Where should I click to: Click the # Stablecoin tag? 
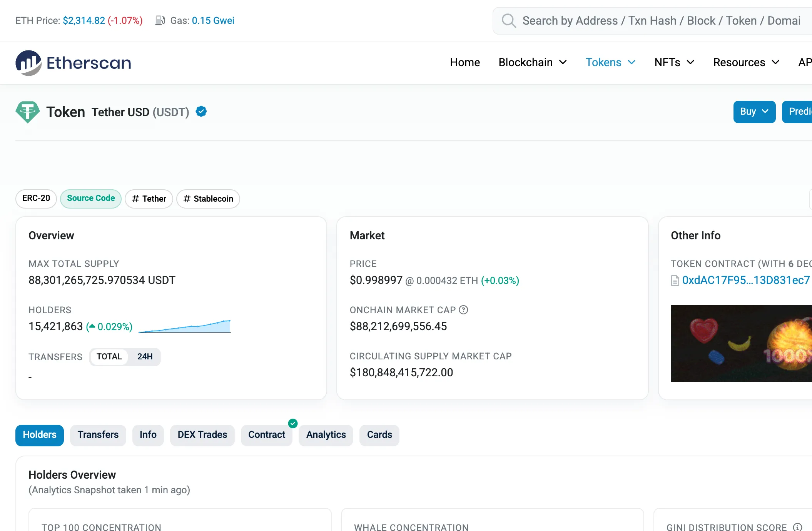[x=208, y=199]
